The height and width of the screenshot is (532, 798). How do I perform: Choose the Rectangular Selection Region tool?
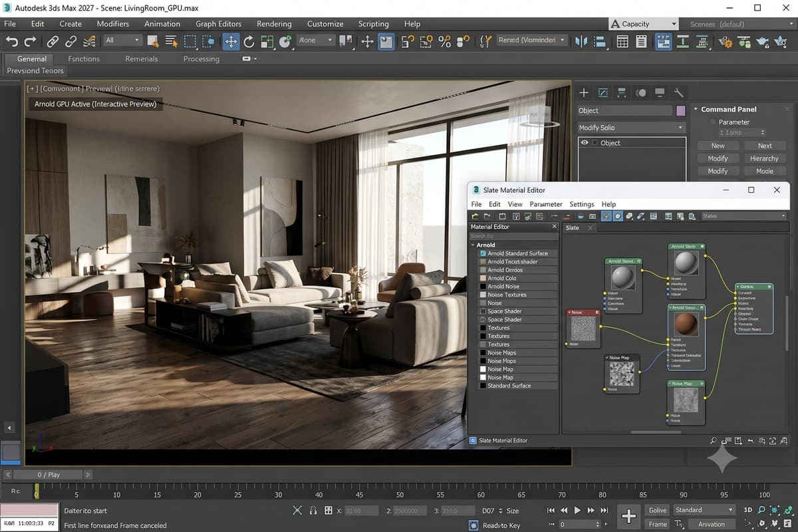[190, 41]
